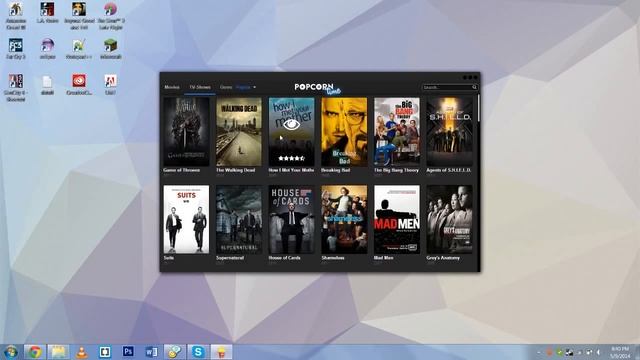Click the 'Game of Thrones' title text
Image resolution: width=640 pixels, height=360 pixels.
click(x=182, y=170)
